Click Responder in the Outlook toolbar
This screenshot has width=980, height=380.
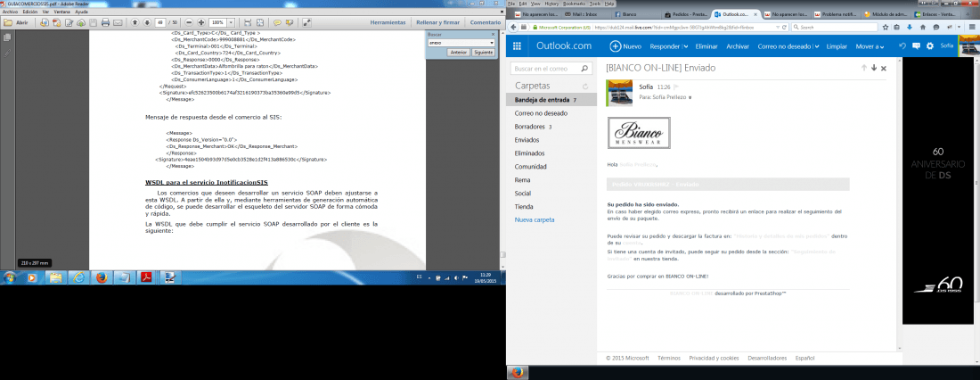coord(665,46)
